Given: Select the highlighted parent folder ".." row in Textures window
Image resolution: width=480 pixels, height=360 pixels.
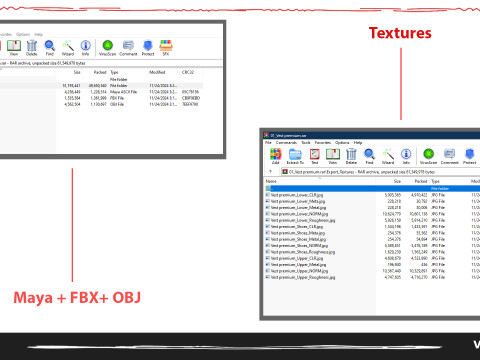Looking at the screenshot, I should pyautogui.click(x=372, y=189).
